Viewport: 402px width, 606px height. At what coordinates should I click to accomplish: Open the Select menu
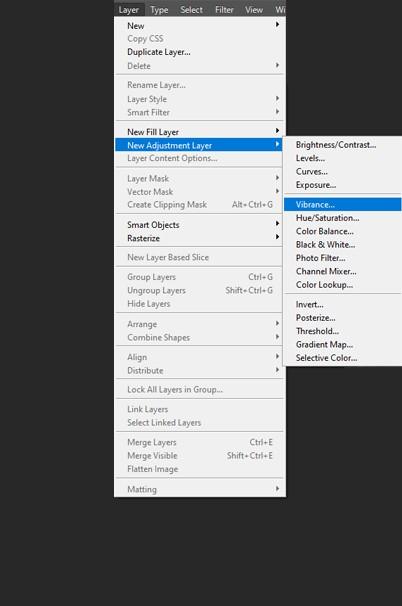pos(191,10)
